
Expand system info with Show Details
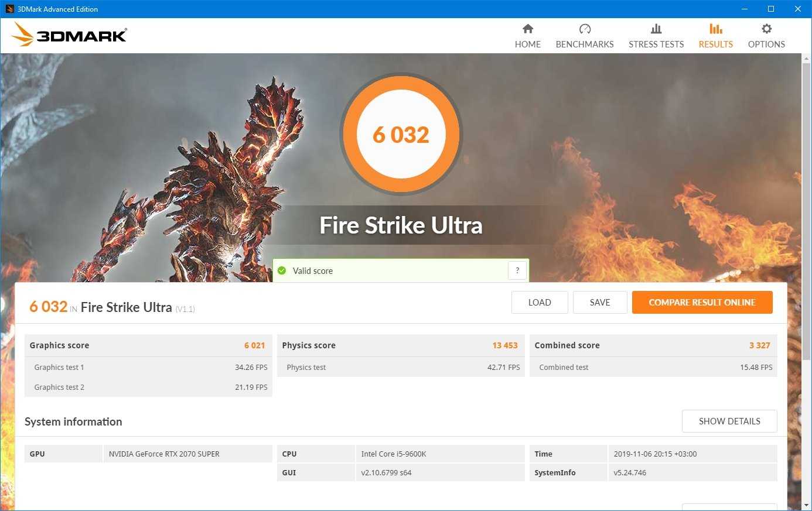729,421
